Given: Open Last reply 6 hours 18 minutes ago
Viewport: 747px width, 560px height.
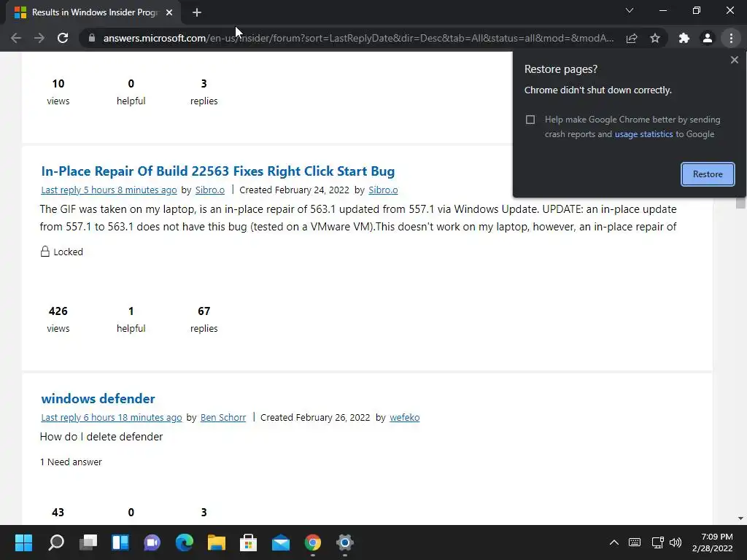Looking at the screenshot, I should click(112, 418).
